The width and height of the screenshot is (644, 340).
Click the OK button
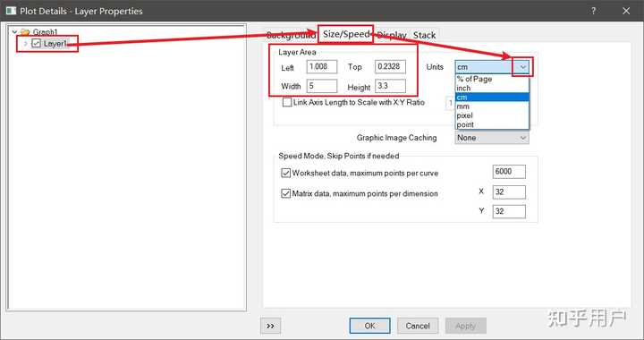pyautogui.click(x=369, y=326)
